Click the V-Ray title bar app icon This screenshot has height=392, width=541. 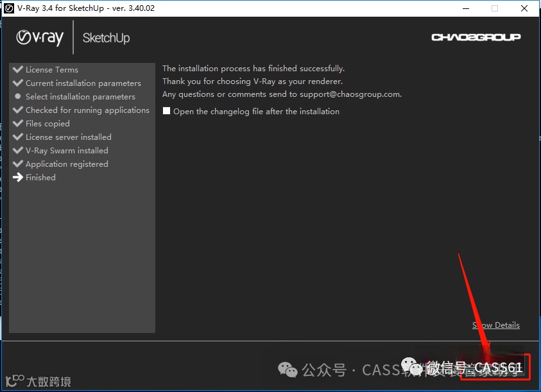click(x=8, y=8)
